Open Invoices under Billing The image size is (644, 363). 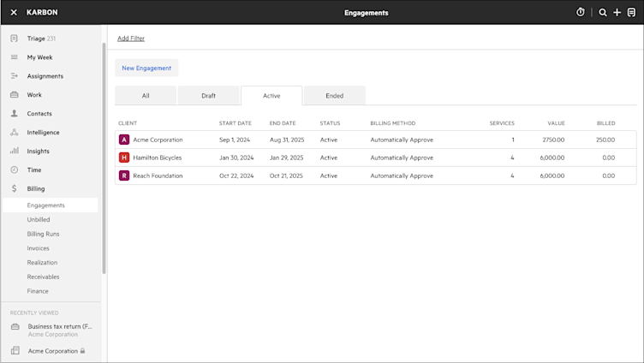point(39,248)
